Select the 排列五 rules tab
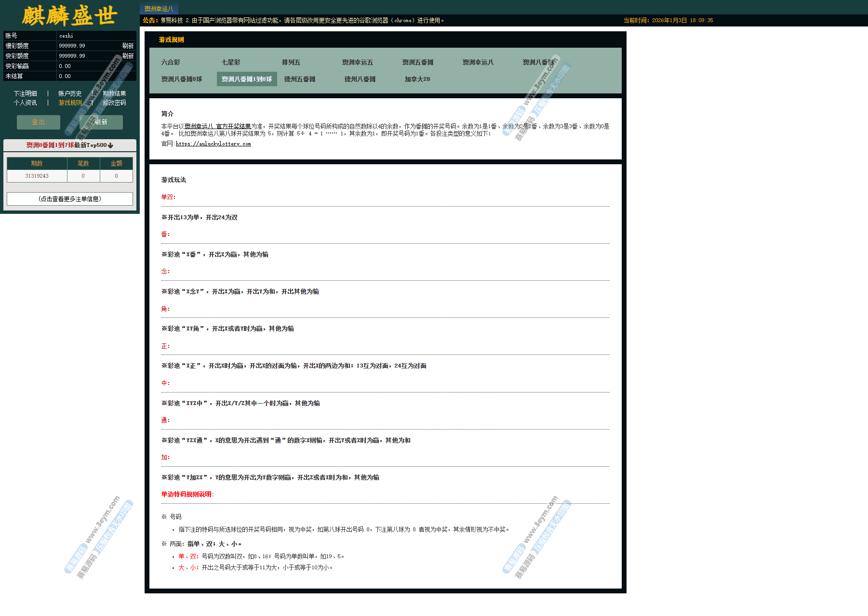 [x=291, y=63]
